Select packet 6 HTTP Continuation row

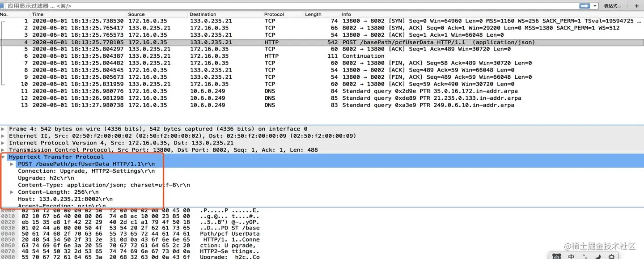point(322,56)
